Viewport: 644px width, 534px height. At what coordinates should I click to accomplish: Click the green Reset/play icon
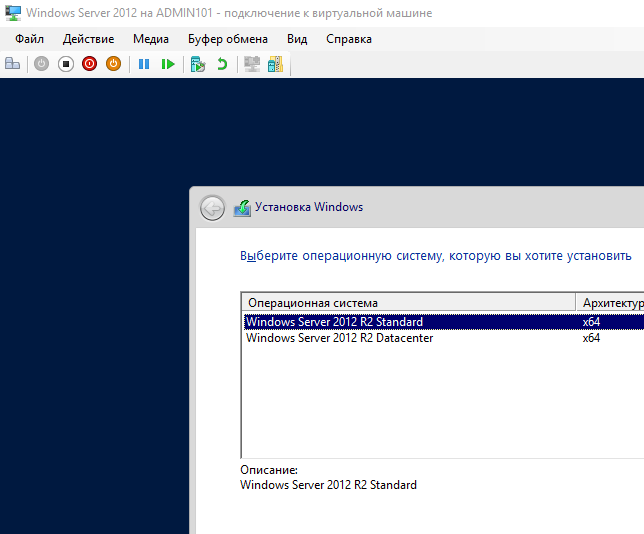(x=168, y=64)
